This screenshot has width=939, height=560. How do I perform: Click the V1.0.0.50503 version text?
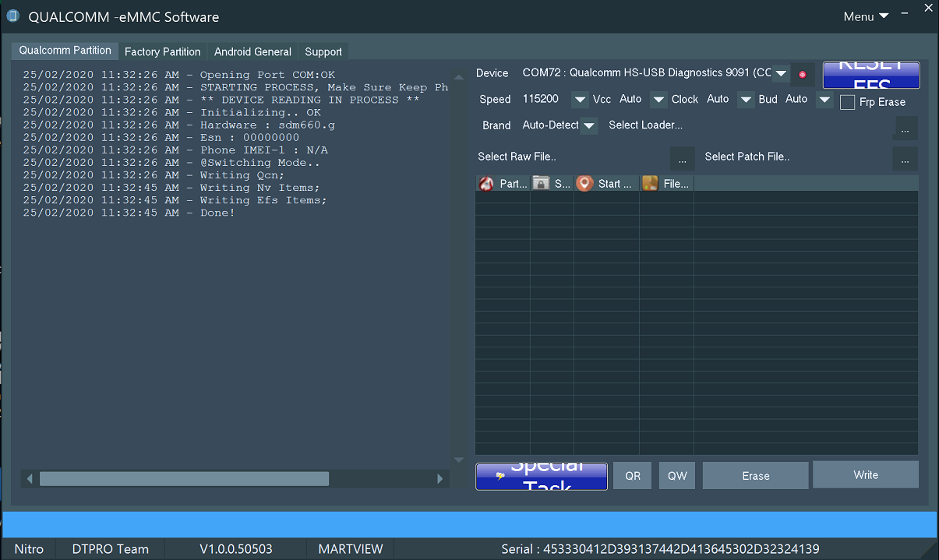coord(236,549)
